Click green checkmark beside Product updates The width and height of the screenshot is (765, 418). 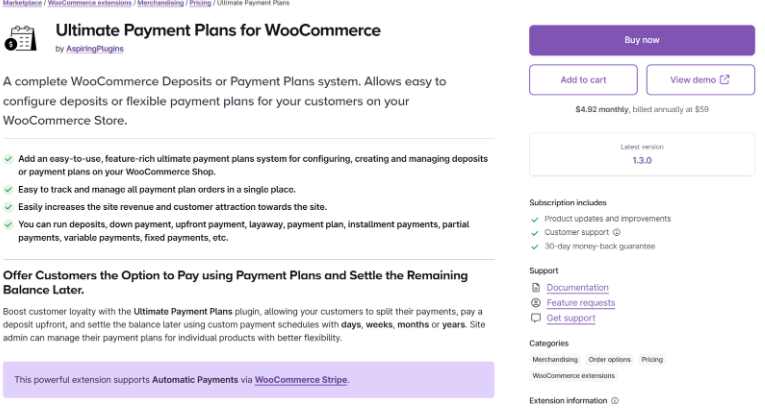[535, 219]
